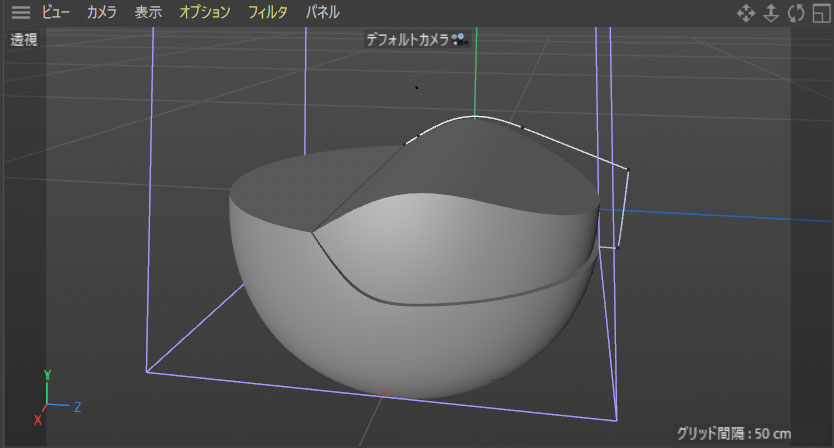The height and width of the screenshot is (448, 834).
Task: Expand the 表示 display menu
Action: [x=148, y=13]
